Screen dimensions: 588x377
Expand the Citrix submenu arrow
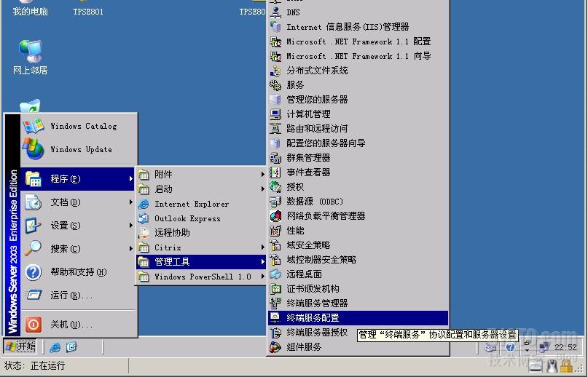[263, 247]
